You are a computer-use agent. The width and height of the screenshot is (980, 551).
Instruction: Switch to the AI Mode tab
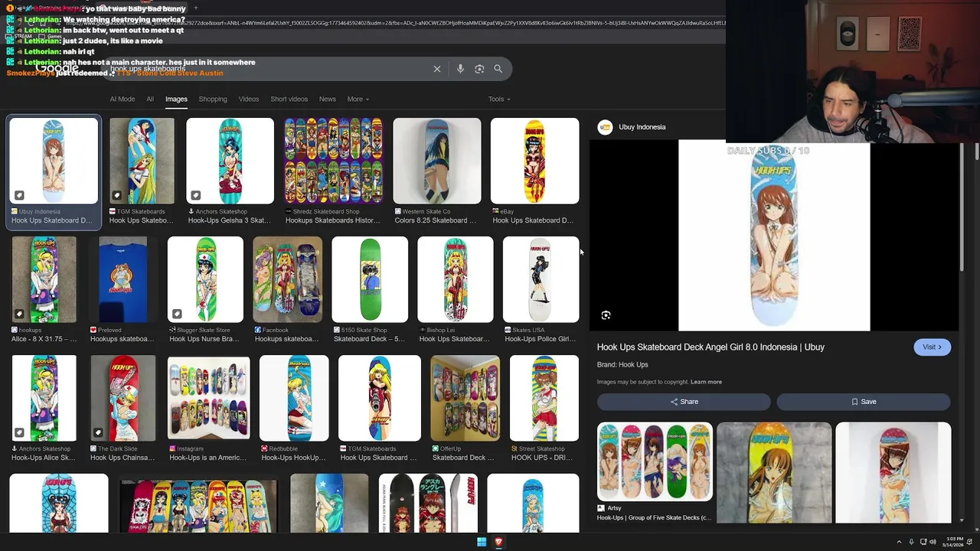122,99
